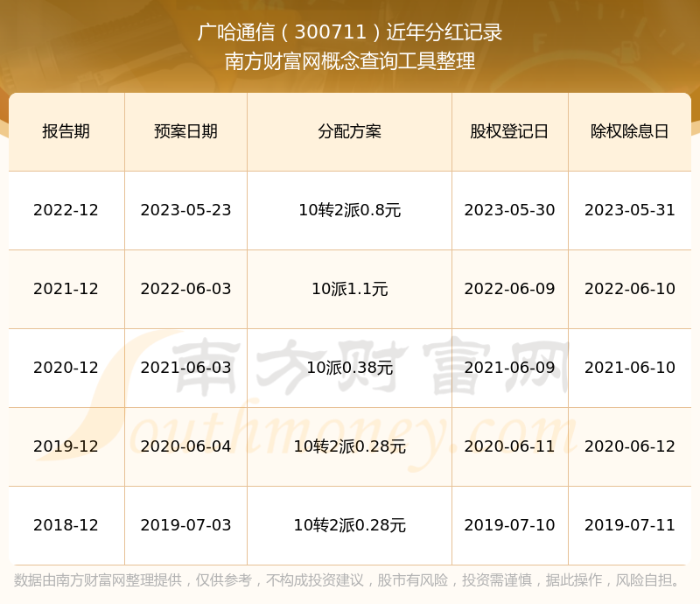Click ex-dividend date 2021-06-10

point(629,368)
